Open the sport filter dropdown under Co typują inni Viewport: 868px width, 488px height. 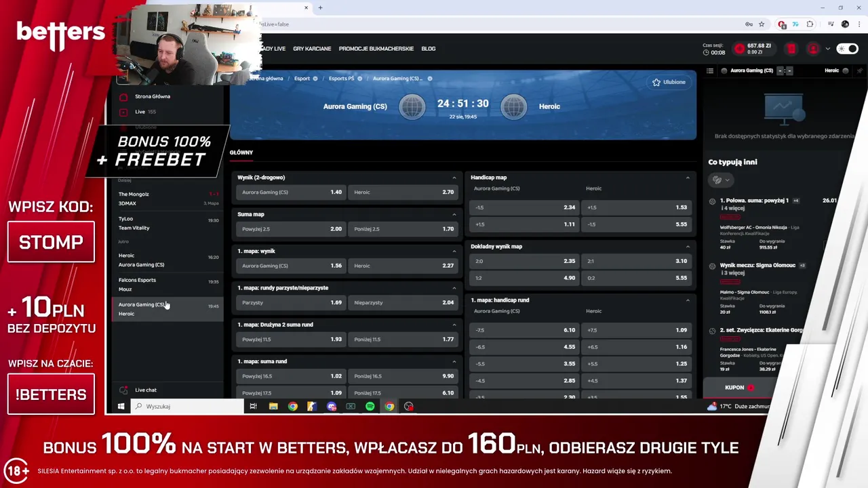point(720,180)
